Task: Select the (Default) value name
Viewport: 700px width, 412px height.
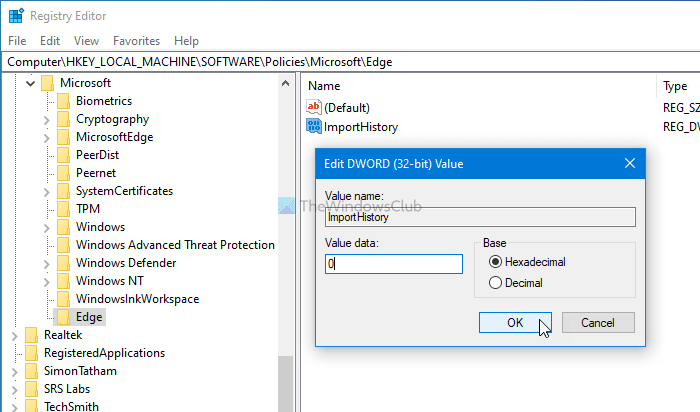Action: (347, 108)
